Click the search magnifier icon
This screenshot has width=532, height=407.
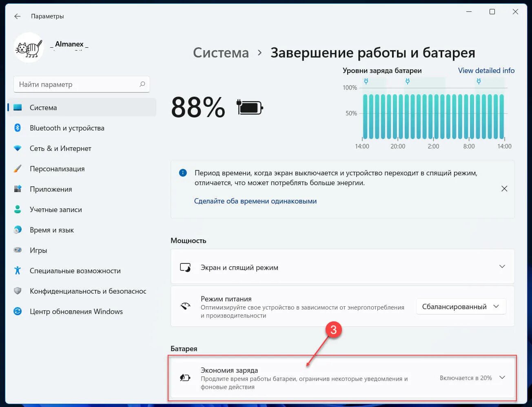(142, 84)
